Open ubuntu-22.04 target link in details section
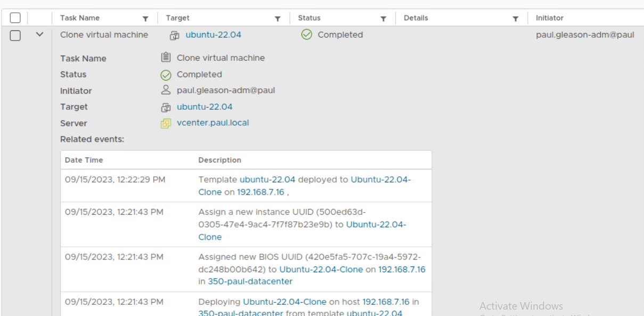The height and width of the screenshot is (316, 644). click(x=205, y=107)
